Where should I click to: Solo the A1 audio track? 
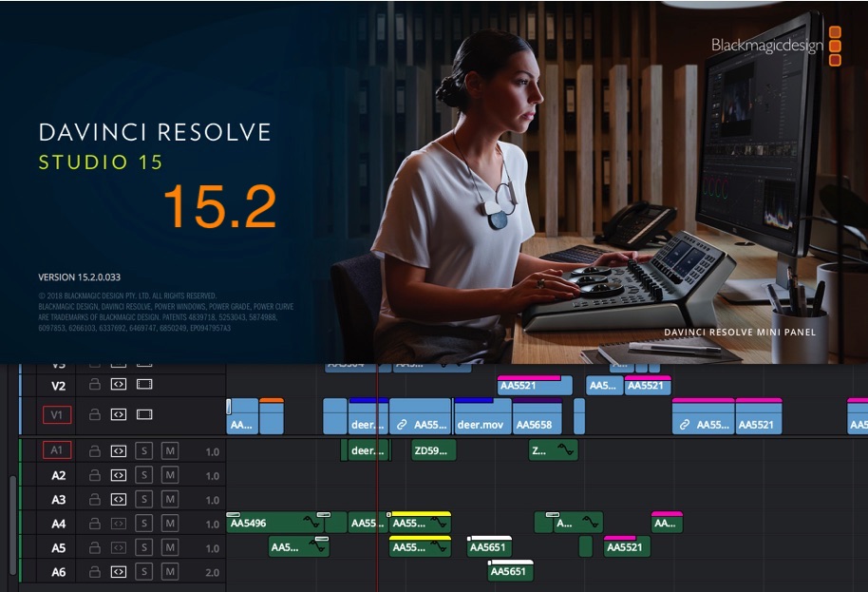pyautogui.click(x=144, y=450)
